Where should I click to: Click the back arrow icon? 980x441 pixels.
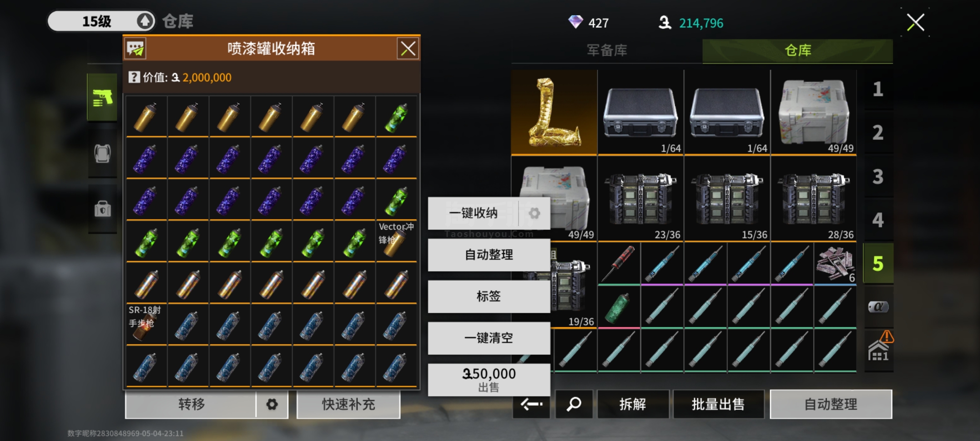(x=531, y=404)
